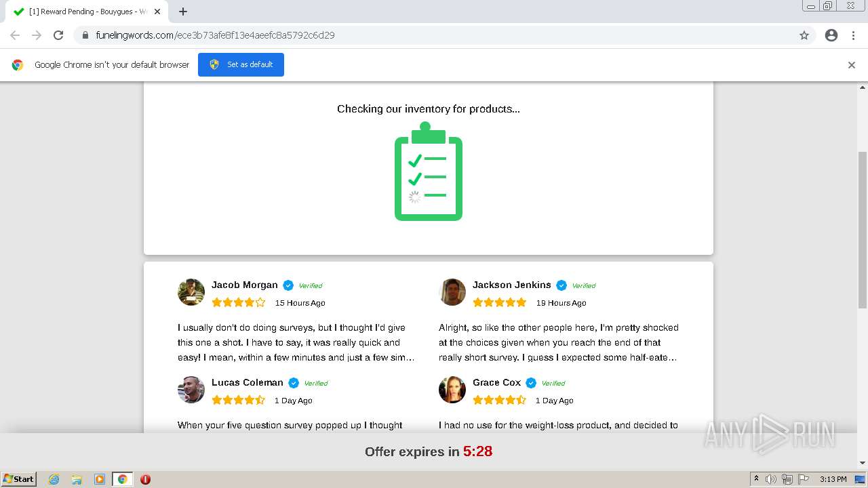
Task: Go back to the previous page
Action: pyautogui.click(x=15, y=35)
